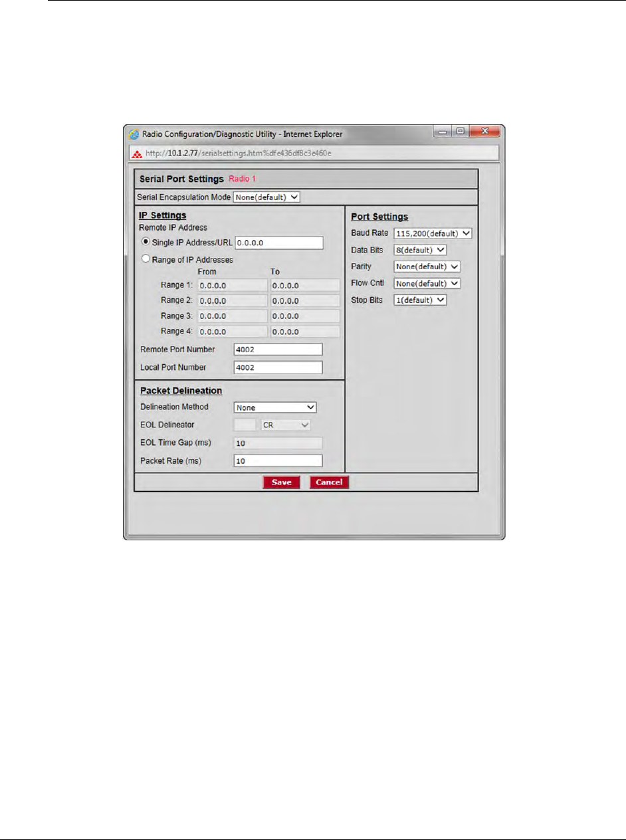
Task: Click the EOL Time Gap field
Action: point(278,443)
